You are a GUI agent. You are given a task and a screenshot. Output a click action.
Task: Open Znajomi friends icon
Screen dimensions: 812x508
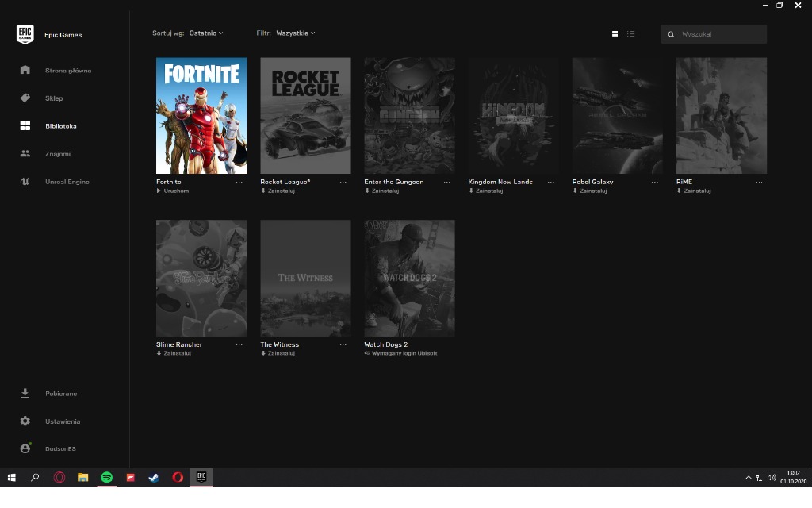click(25, 153)
